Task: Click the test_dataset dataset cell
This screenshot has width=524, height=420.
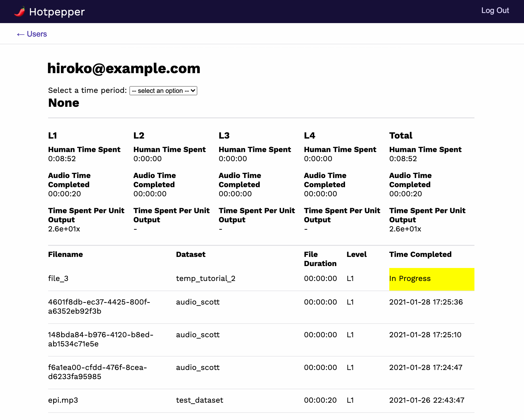Action: (x=199, y=400)
